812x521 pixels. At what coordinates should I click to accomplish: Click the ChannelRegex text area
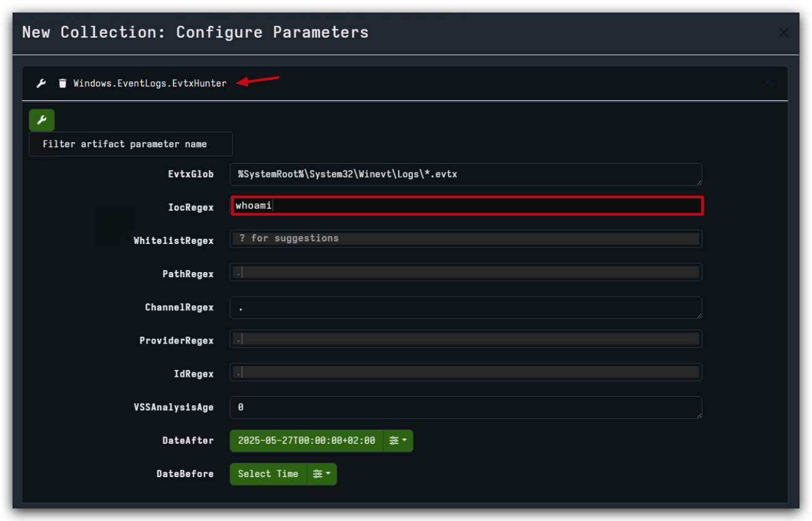coord(466,308)
